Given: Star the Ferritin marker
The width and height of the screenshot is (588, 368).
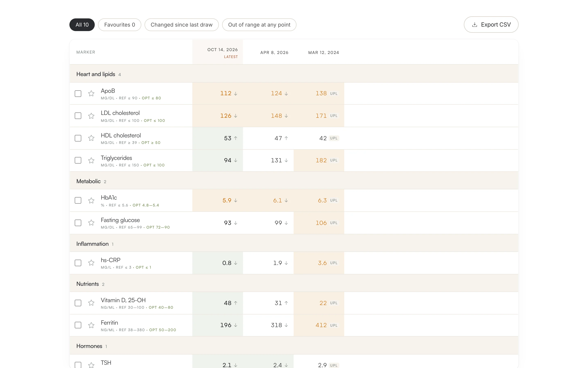Looking at the screenshot, I should click(91, 325).
